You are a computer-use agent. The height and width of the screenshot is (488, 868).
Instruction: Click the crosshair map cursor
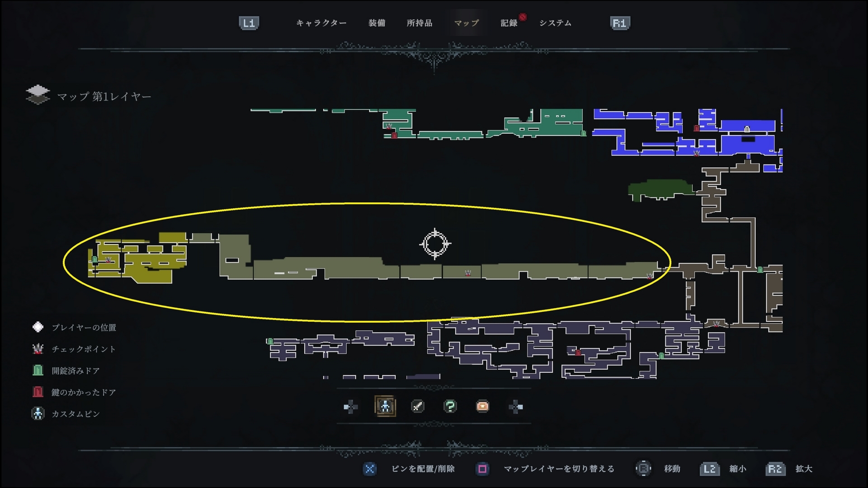coord(435,244)
